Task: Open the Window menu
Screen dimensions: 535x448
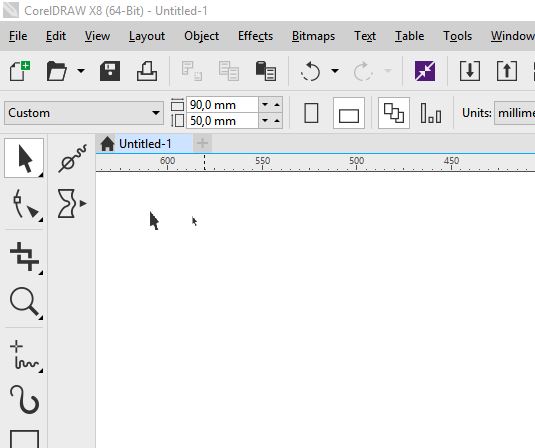Action: [x=512, y=36]
